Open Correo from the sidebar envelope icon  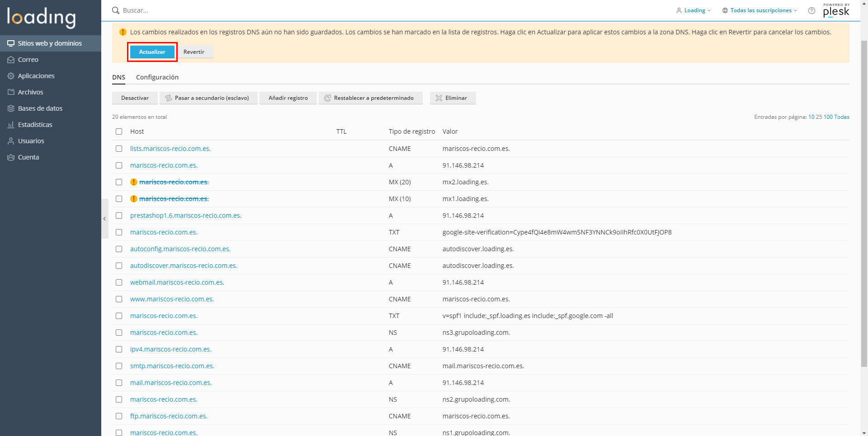11,60
